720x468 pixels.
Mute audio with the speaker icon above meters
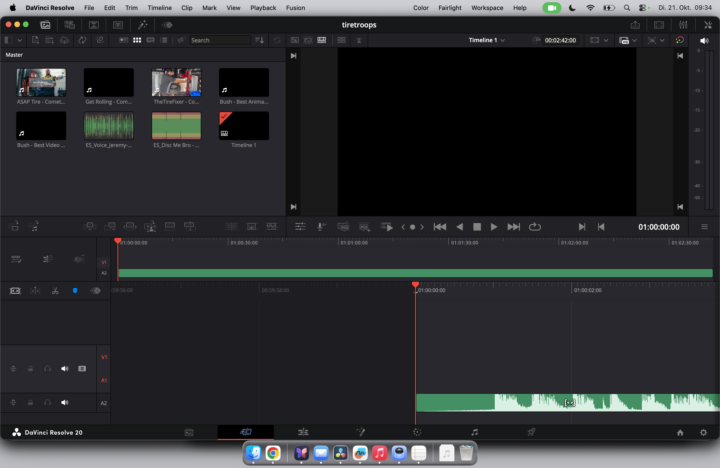click(x=704, y=40)
